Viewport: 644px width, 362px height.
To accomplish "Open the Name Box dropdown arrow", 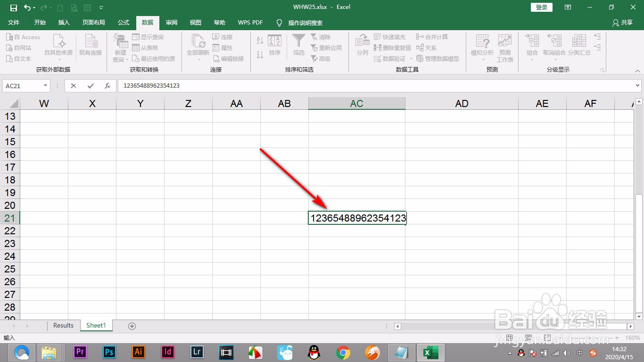I will pyautogui.click(x=46, y=86).
